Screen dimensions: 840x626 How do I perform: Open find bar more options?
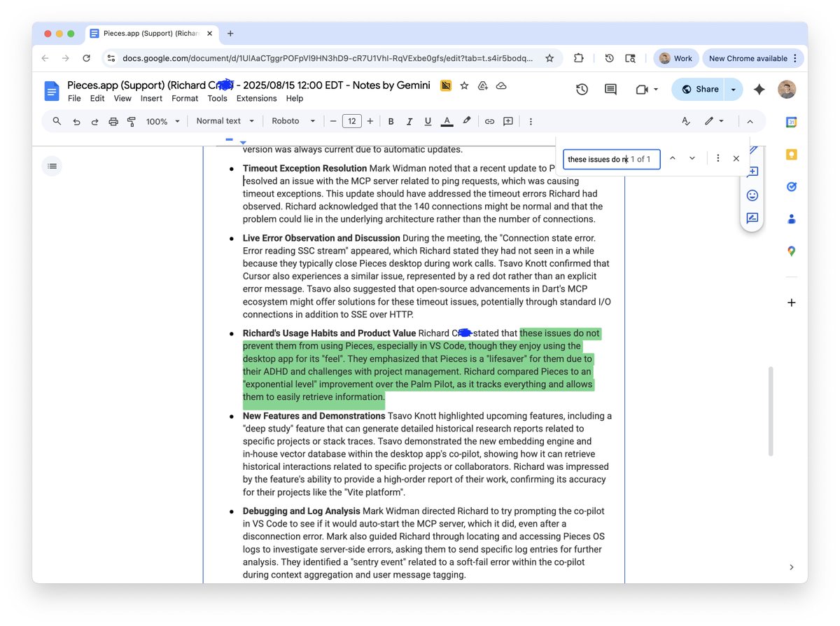[718, 158]
